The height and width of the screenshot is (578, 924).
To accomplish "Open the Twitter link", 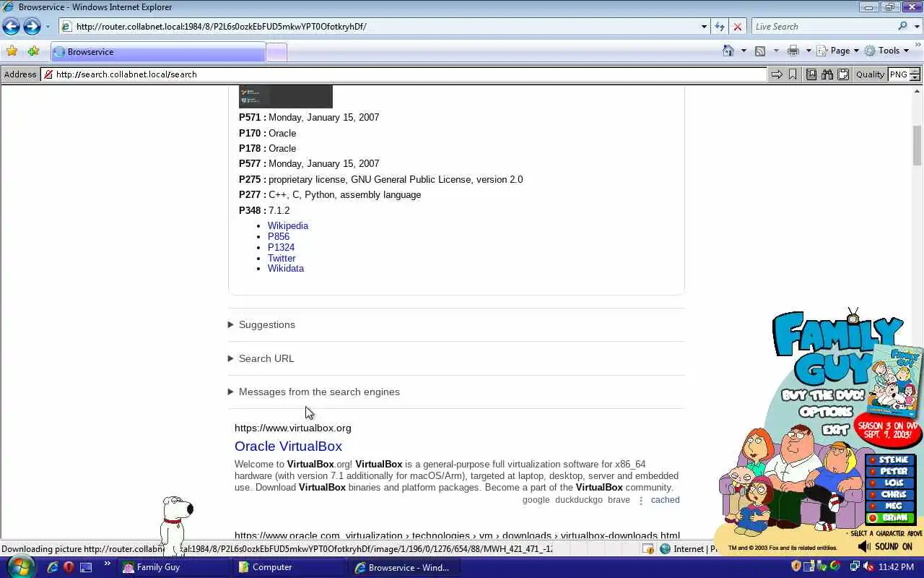I will 282,258.
